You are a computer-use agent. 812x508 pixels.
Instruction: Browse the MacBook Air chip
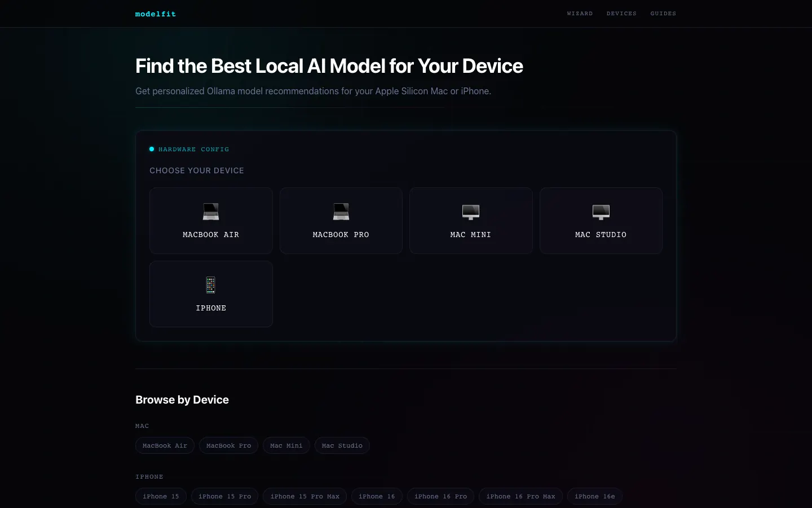pos(165,445)
